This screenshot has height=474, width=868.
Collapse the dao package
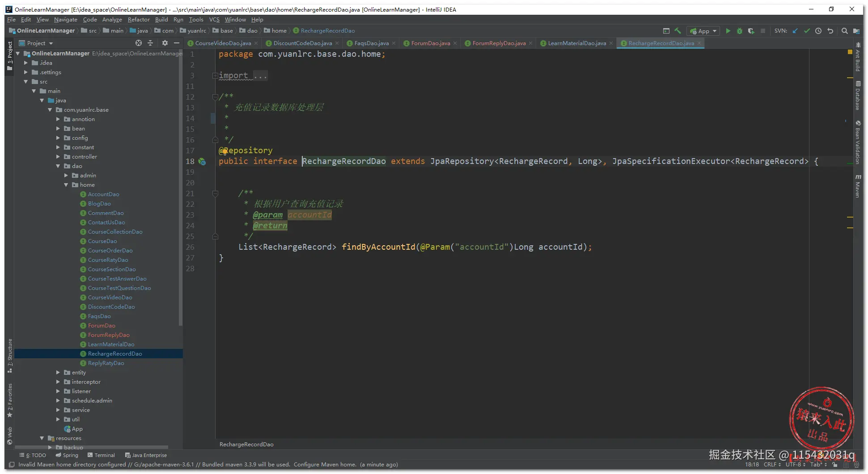click(x=58, y=166)
